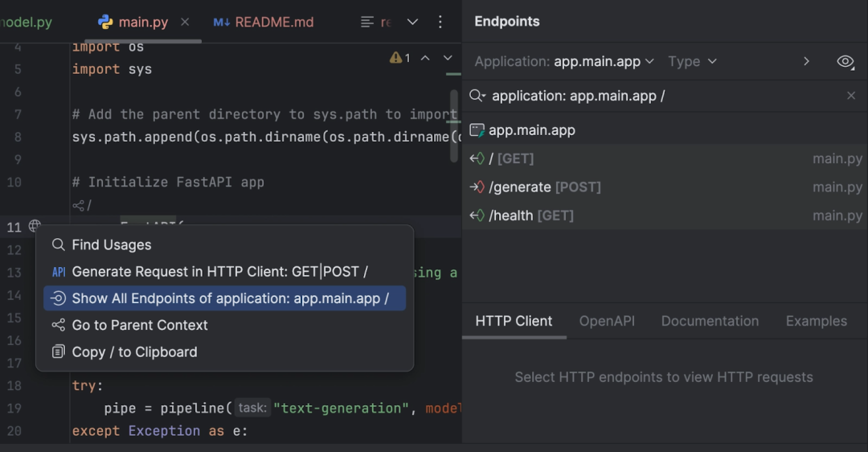Click main.py label on /generate row

[837, 187]
